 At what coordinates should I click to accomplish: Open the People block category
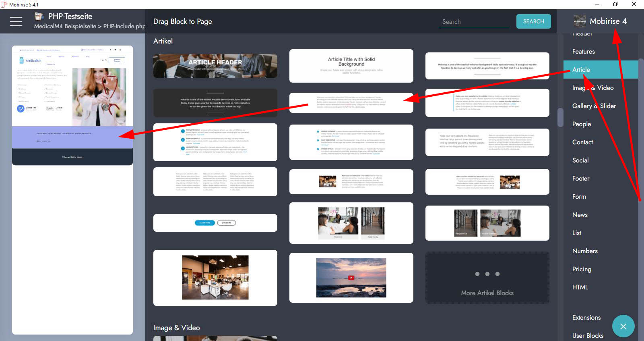(x=581, y=124)
